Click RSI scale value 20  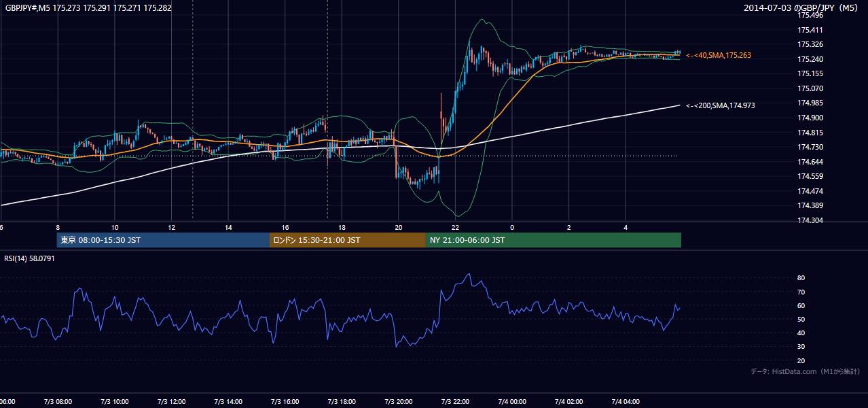[801, 360]
